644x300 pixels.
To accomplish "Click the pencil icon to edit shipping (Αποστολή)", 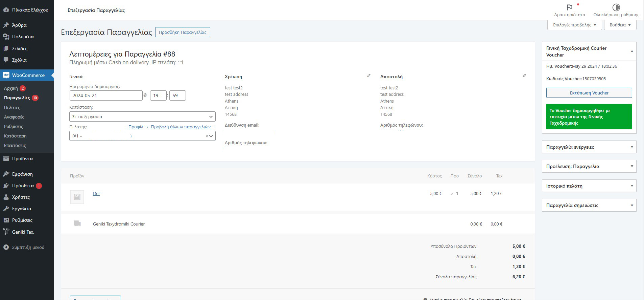I will click(524, 76).
